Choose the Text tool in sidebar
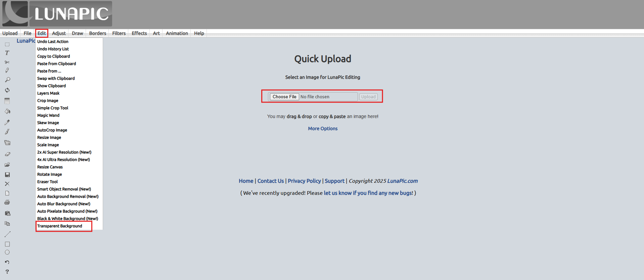The image size is (644, 280). point(7,53)
